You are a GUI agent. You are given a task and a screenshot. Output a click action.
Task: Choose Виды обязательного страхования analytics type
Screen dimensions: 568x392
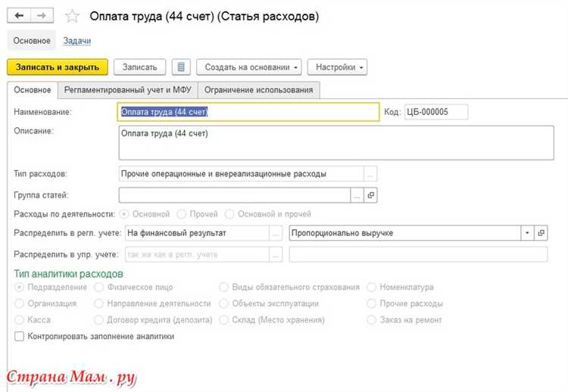click(x=224, y=287)
